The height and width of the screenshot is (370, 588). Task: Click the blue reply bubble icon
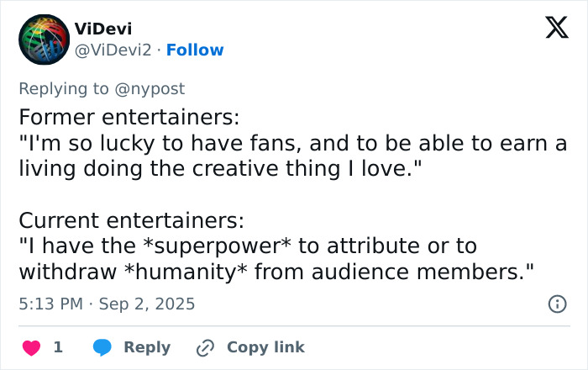pyautogui.click(x=102, y=347)
